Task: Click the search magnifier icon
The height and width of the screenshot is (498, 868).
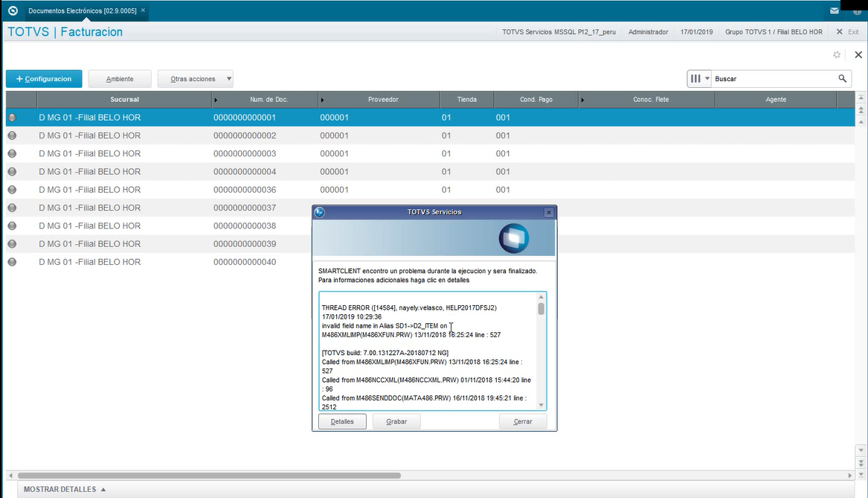Action: (x=842, y=79)
